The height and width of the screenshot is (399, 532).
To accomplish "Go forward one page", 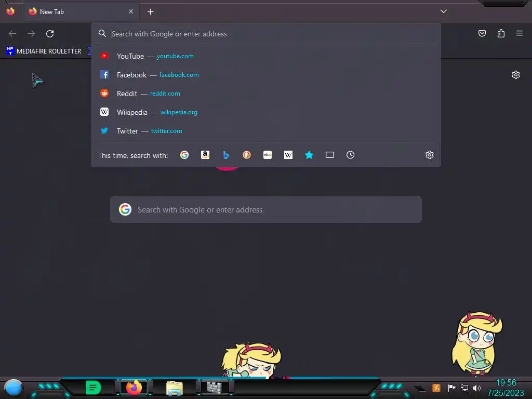I will point(31,34).
